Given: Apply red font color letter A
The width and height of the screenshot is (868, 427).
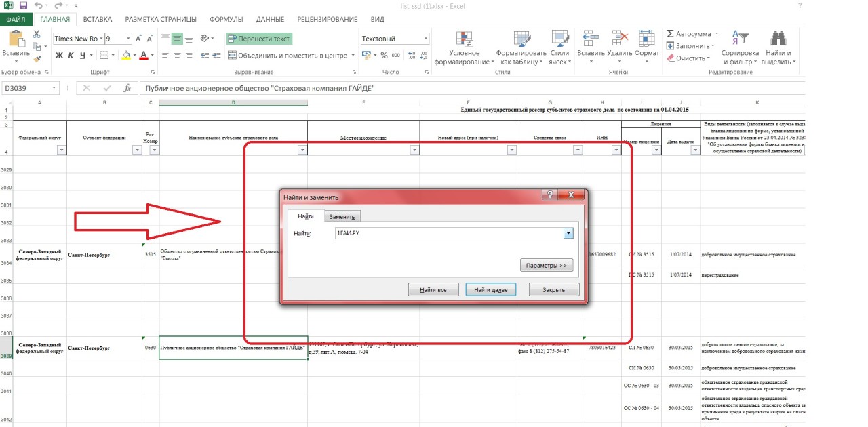Looking at the screenshot, I should click(145, 56).
